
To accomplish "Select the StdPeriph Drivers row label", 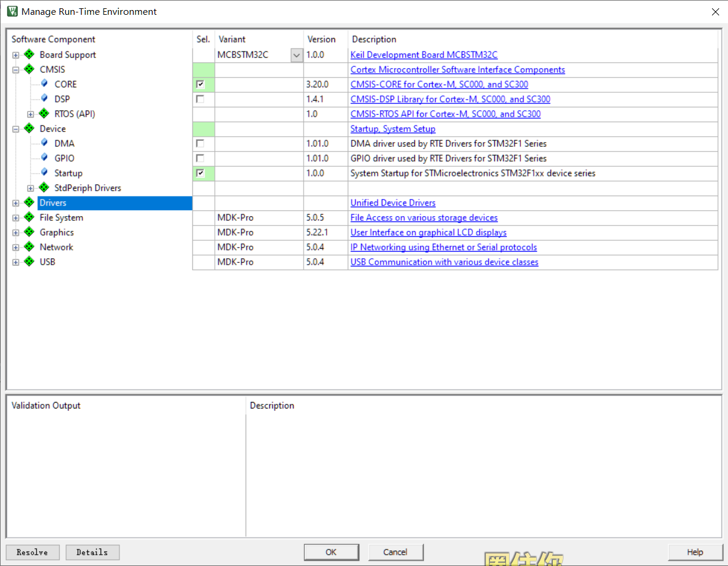I will tap(88, 188).
